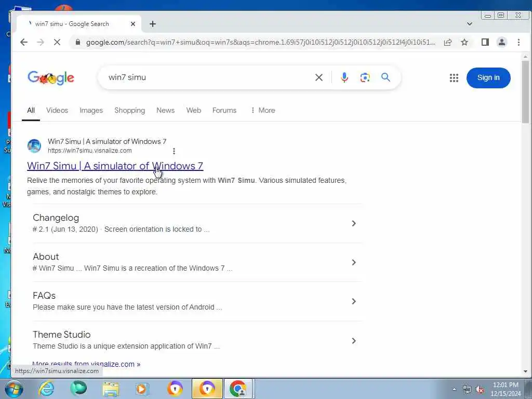Click 'More results from visnalize.com' link
The width and height of the screenshot is (532, 399).
click(x=86, y=364)
